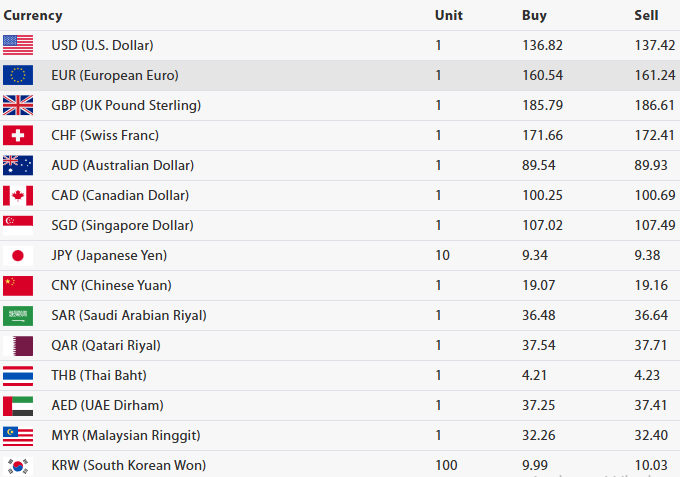The image size is (680, 477).
Task: Click the Currency column header
Action: pos(33,15)
